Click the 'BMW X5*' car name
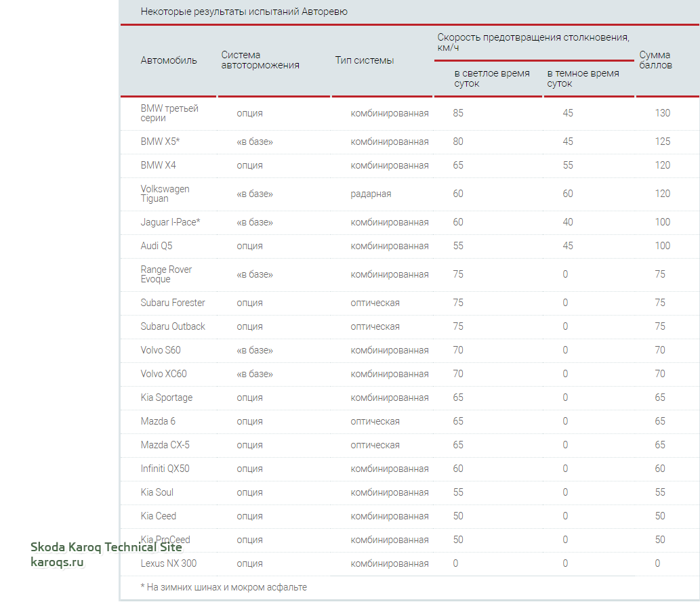700x602 pixels. (160, 142)
